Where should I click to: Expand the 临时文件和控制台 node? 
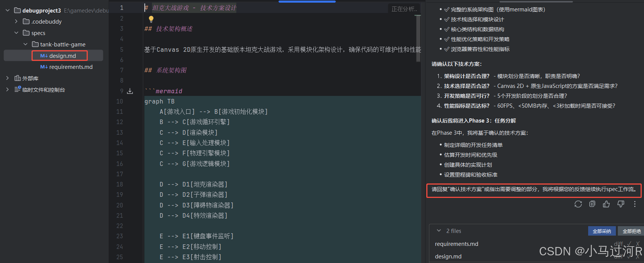pyautogui.click(x=7, y=89)
